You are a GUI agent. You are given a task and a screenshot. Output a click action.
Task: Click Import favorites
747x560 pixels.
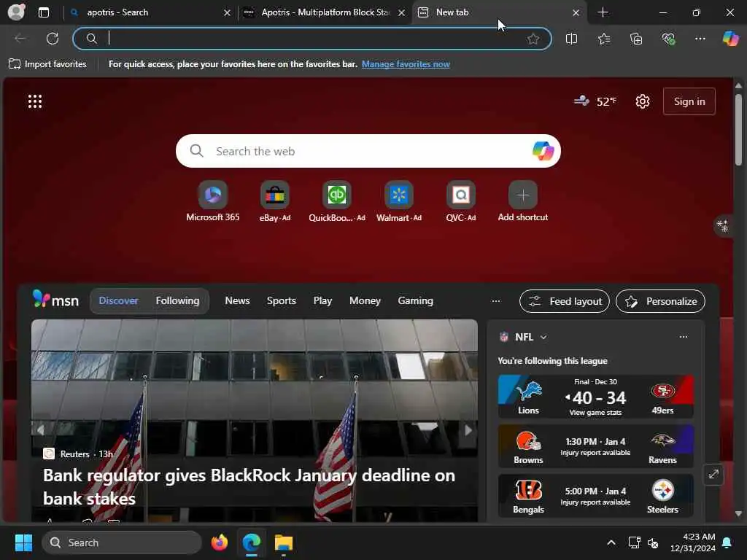(x=47, y=64)
